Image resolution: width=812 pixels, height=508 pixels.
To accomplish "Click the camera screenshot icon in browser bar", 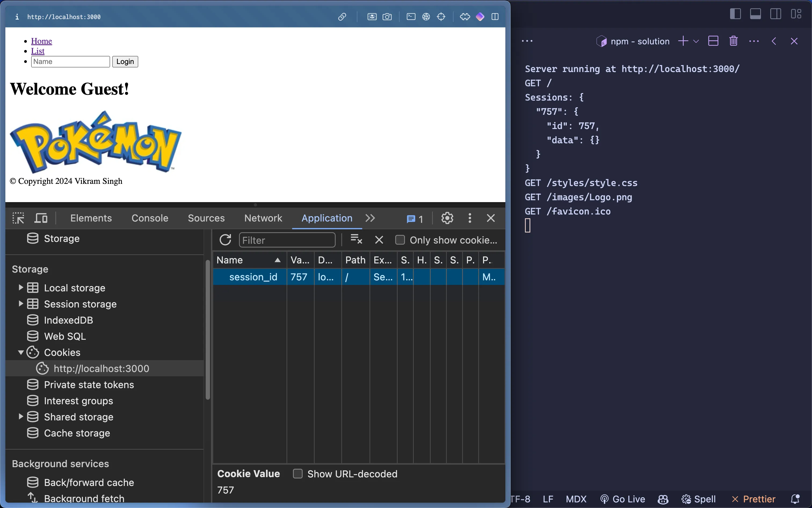I will pos(387,17).
